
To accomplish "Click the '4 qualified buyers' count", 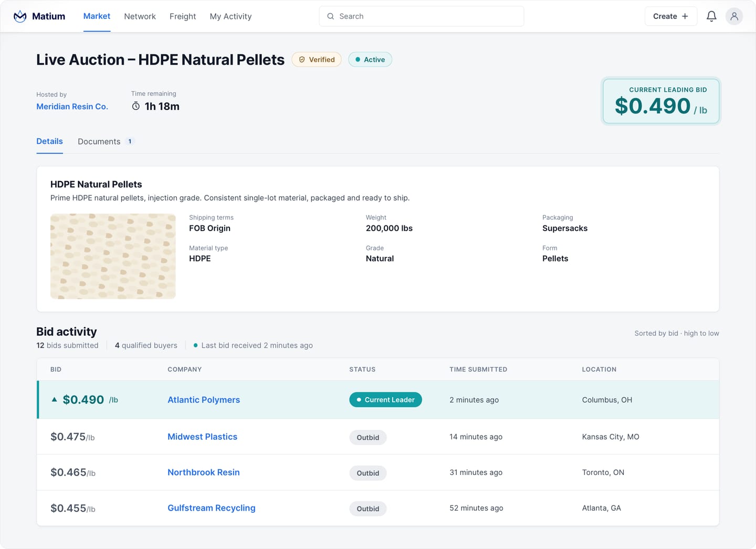I will [146, 345].
